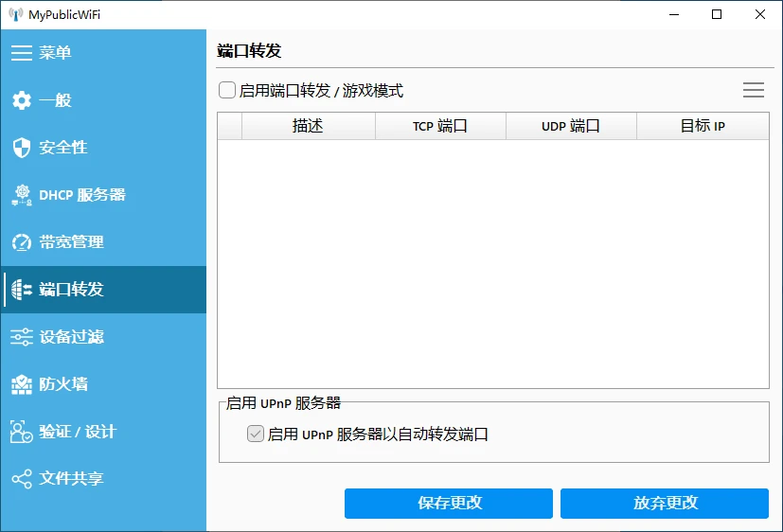Click the 文件共享 share icon
Screen dimensions: 783x532
pos(22,479)
